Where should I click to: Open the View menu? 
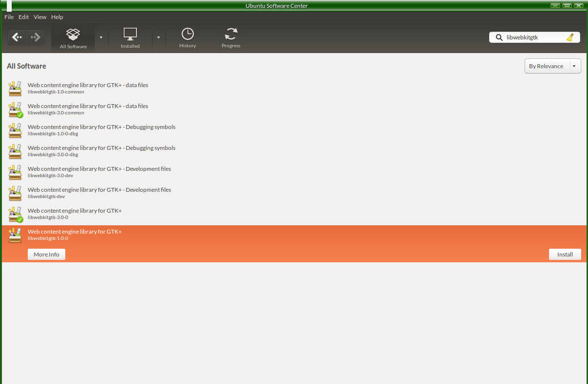point(40,17)
